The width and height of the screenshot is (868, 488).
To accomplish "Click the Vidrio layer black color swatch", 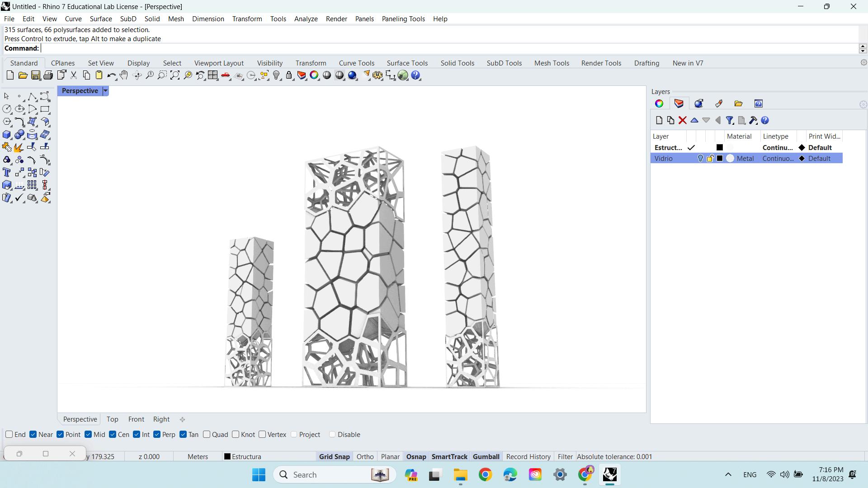I will 720,159.
